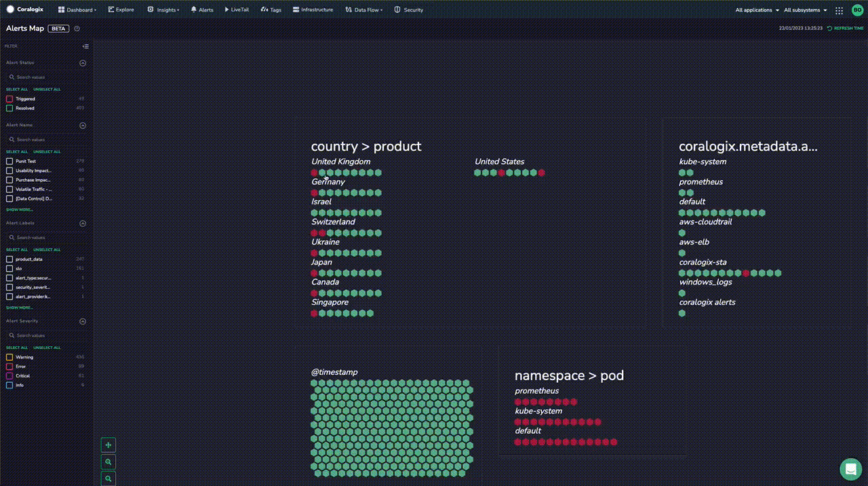Toggle the Triggered status checkbox

[9, 99]
